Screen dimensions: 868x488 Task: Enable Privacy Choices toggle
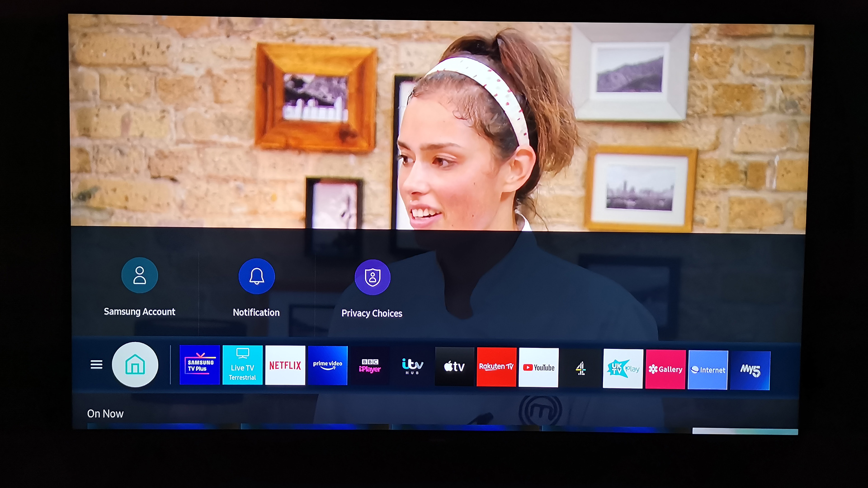pos(372,277)
